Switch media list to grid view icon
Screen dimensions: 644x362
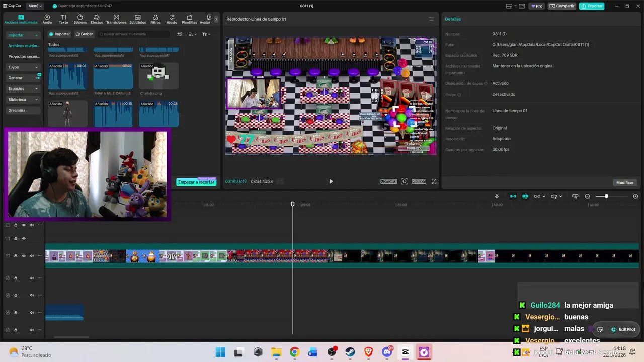click(x=180, y=34)
